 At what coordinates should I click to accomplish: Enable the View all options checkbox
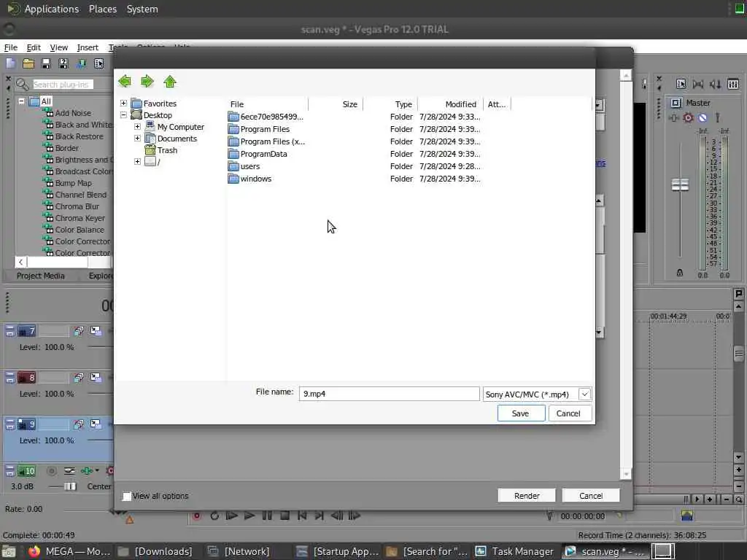[x=127, y=496]
